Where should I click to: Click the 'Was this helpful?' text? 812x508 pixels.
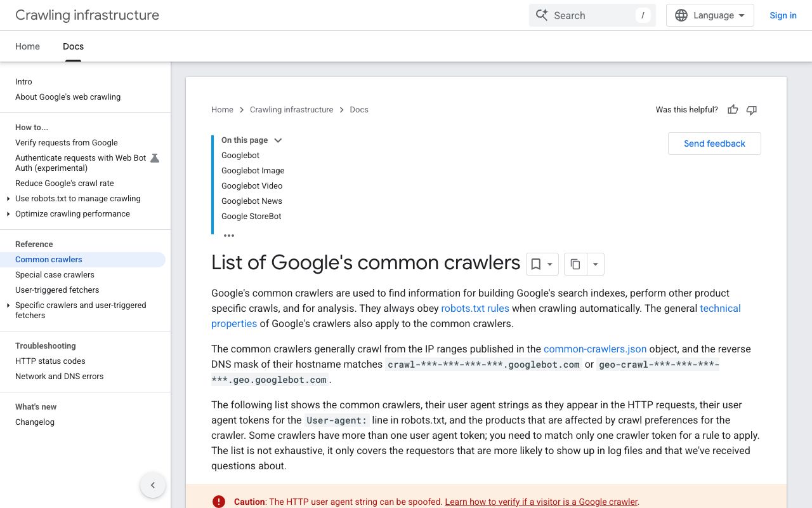[687, 110]
